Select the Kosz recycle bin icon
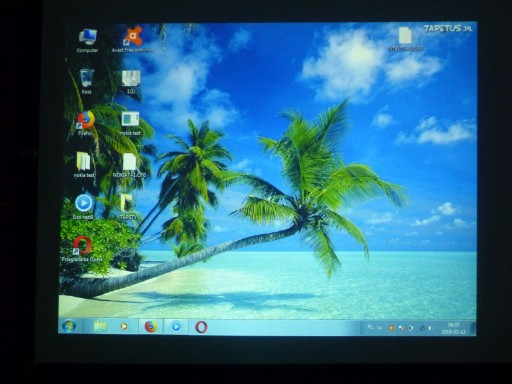The width and height of the screenshot is (512, 384). [x=86, y=81]
